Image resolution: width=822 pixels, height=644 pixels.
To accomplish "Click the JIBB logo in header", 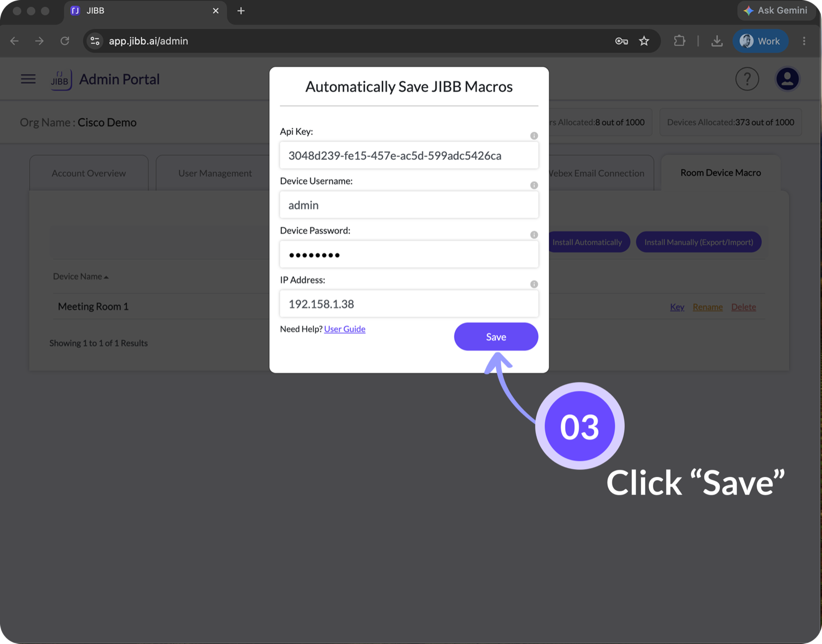I will (61, 80).
